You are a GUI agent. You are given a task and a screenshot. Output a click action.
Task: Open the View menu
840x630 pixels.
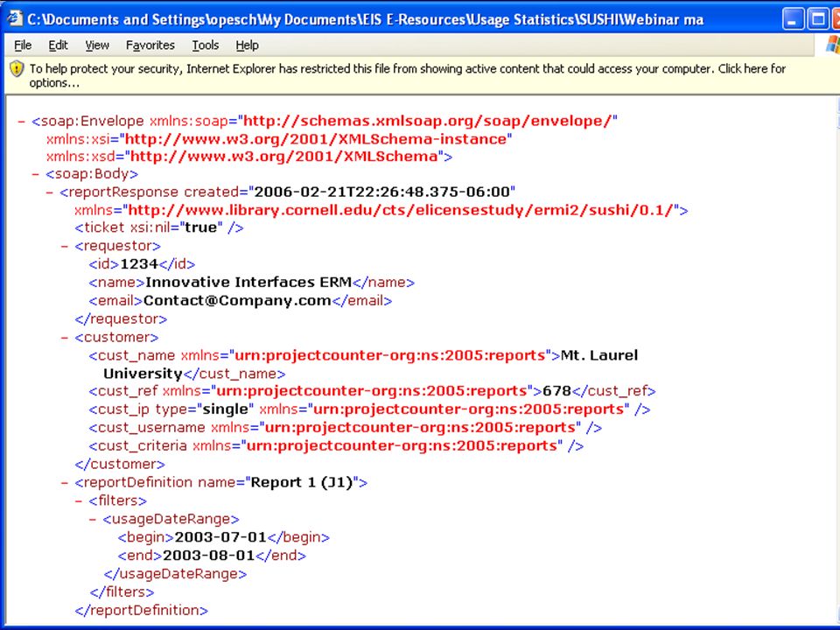point(97,45)
